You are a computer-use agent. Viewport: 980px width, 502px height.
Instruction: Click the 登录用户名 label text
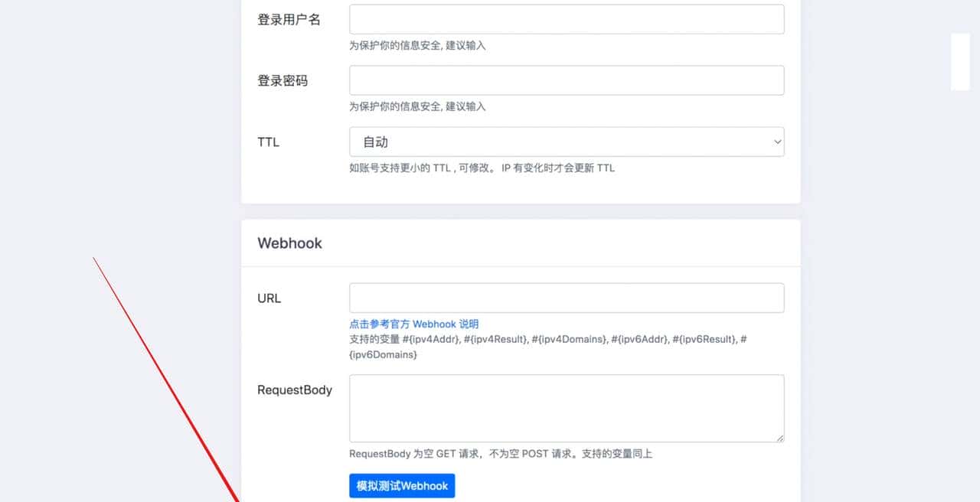tap(287, 18)
